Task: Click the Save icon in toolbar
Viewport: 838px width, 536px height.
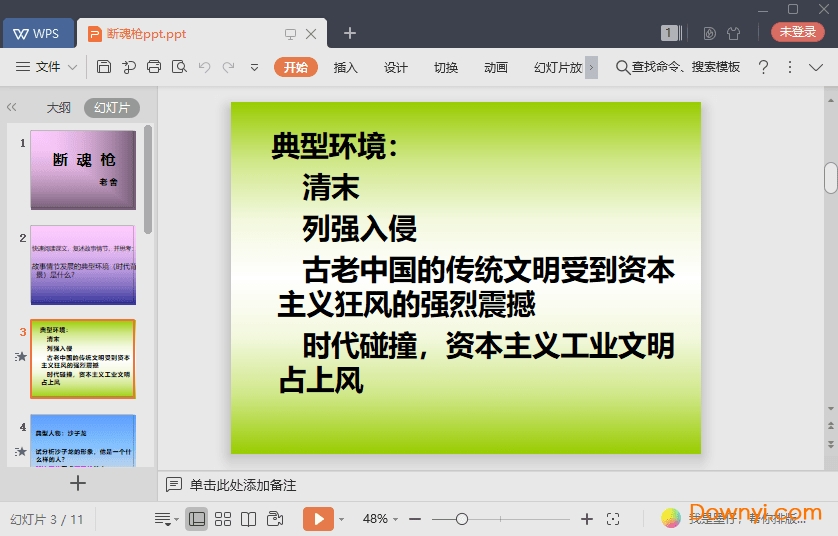Action: click(x=104, y=67)
